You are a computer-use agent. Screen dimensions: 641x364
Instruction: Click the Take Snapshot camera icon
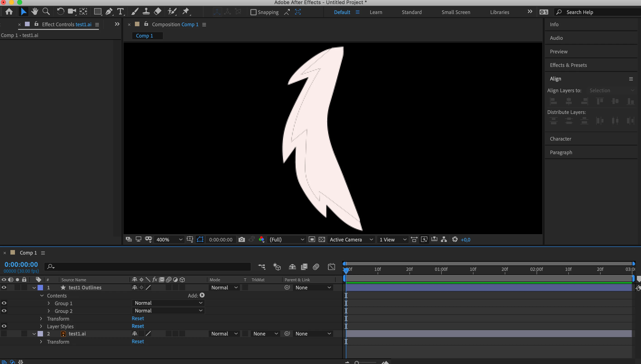point(242,239)
